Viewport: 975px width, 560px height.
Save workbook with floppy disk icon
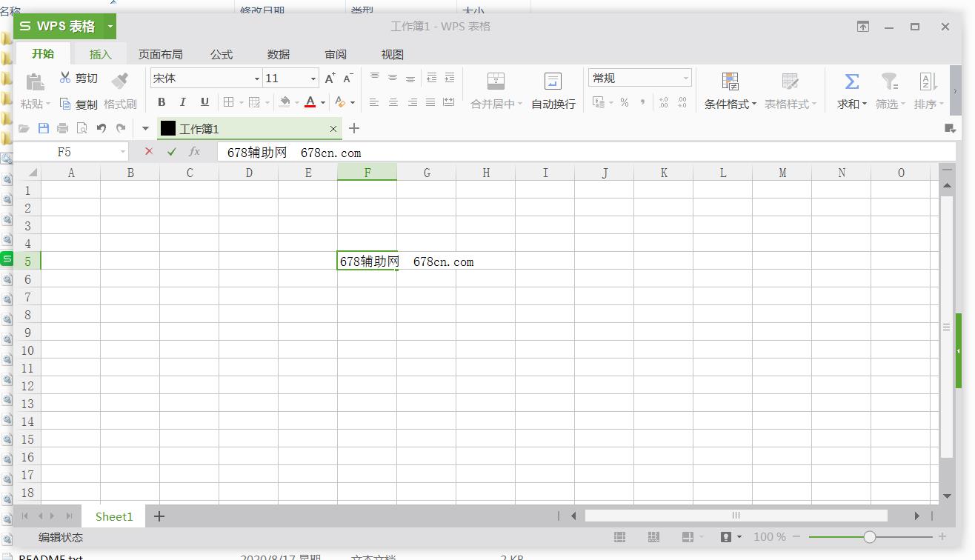[x=44, y=128]
